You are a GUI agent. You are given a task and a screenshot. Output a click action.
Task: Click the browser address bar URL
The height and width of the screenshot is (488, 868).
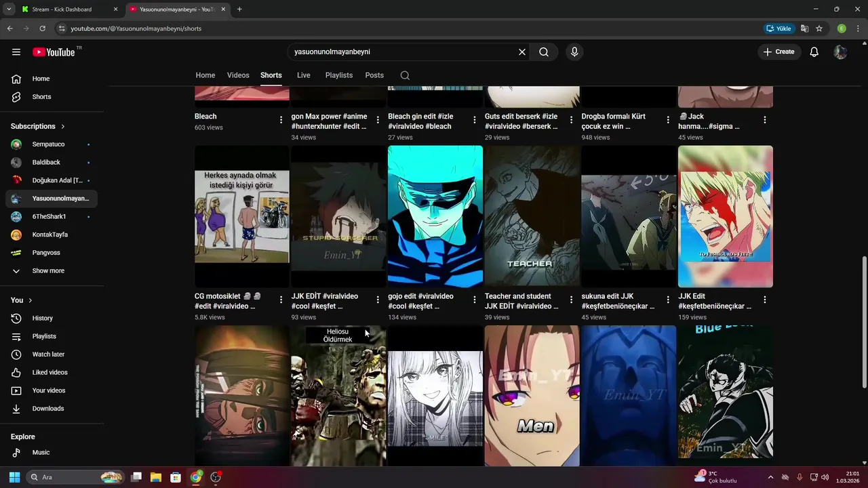136,28
